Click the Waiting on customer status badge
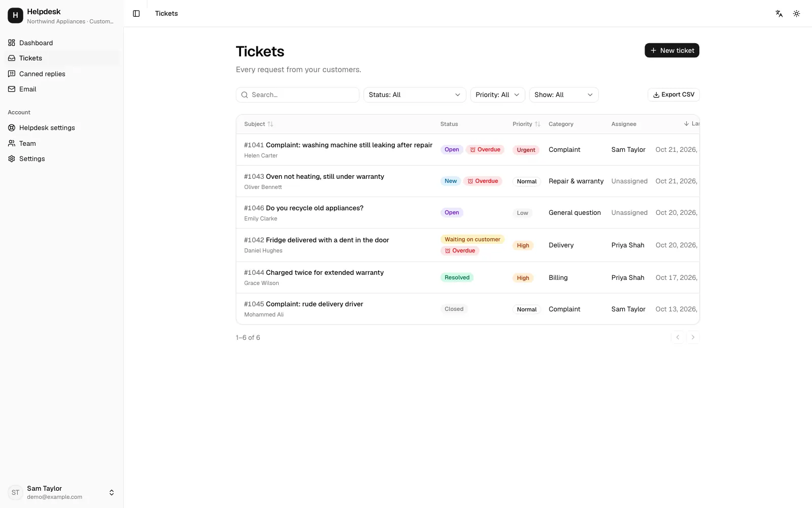 point(472,239)
